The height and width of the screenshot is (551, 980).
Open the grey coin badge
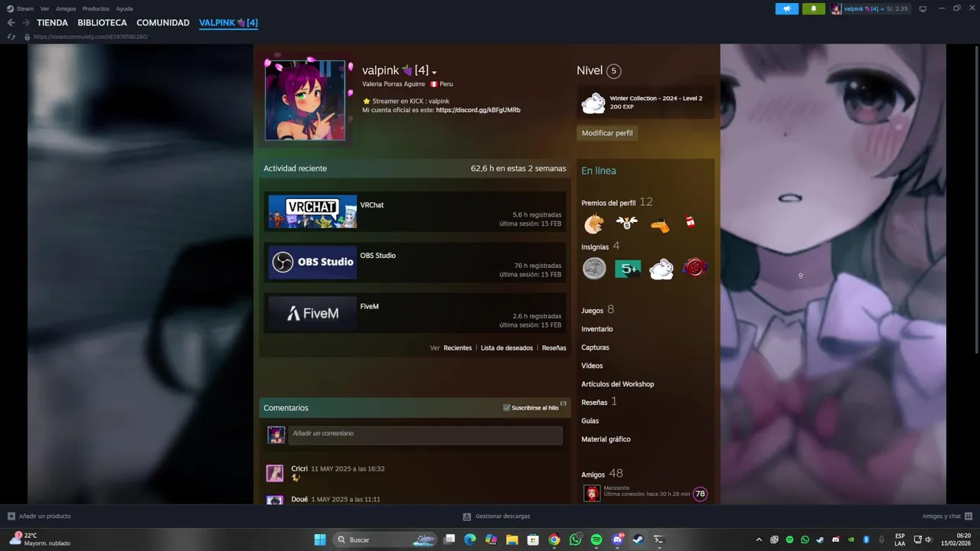pos(594,269)
